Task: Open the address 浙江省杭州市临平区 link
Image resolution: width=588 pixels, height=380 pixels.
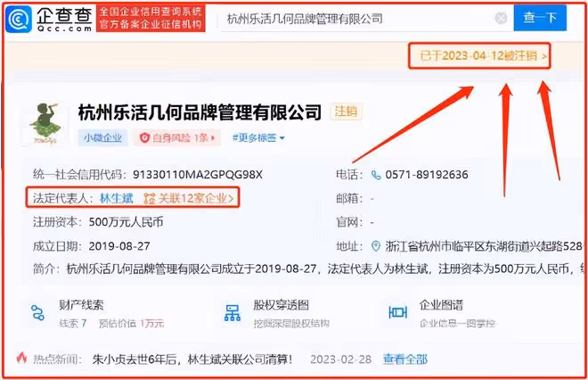Action: click(484, 246)
